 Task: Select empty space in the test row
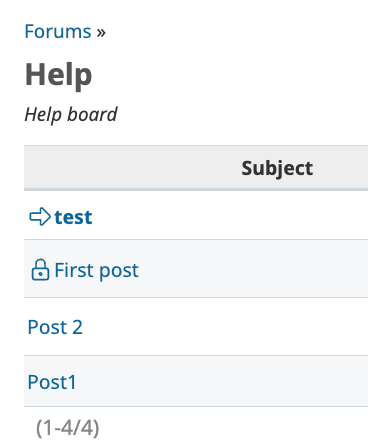(230, 215)
